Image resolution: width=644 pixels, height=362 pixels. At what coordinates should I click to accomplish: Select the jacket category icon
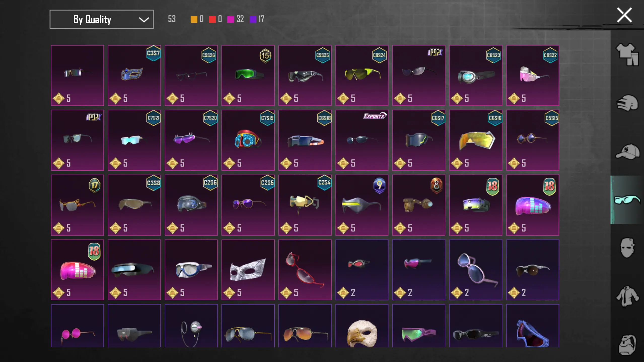tap(627, 297)
